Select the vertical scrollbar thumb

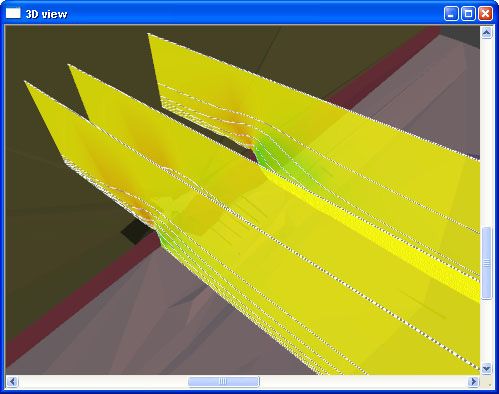(487, 263)
